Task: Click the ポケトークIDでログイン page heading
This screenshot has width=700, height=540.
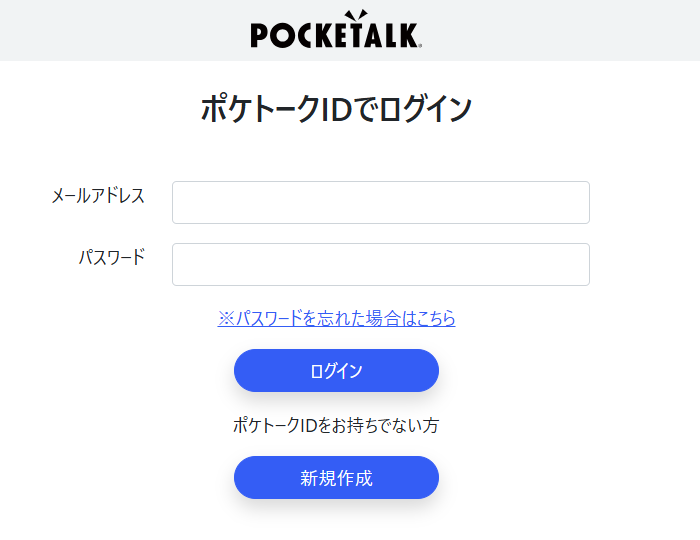Action: (x=336, y=108)
